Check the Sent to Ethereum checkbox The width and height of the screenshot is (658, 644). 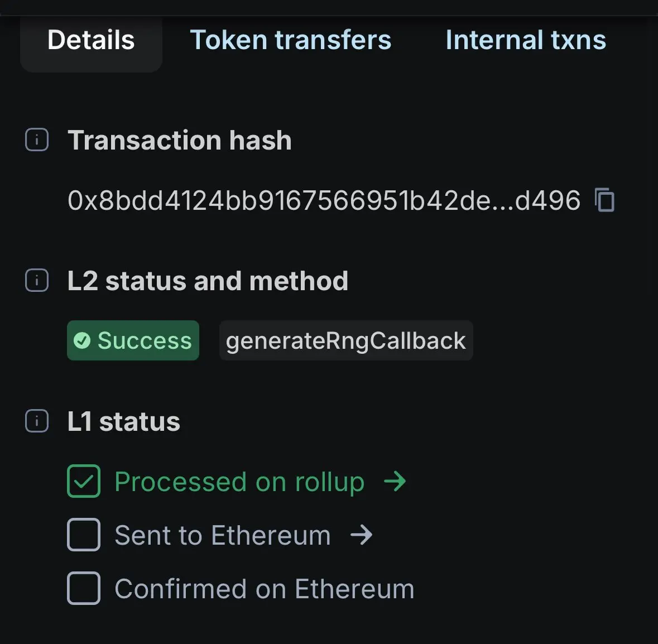coord(84,535)
